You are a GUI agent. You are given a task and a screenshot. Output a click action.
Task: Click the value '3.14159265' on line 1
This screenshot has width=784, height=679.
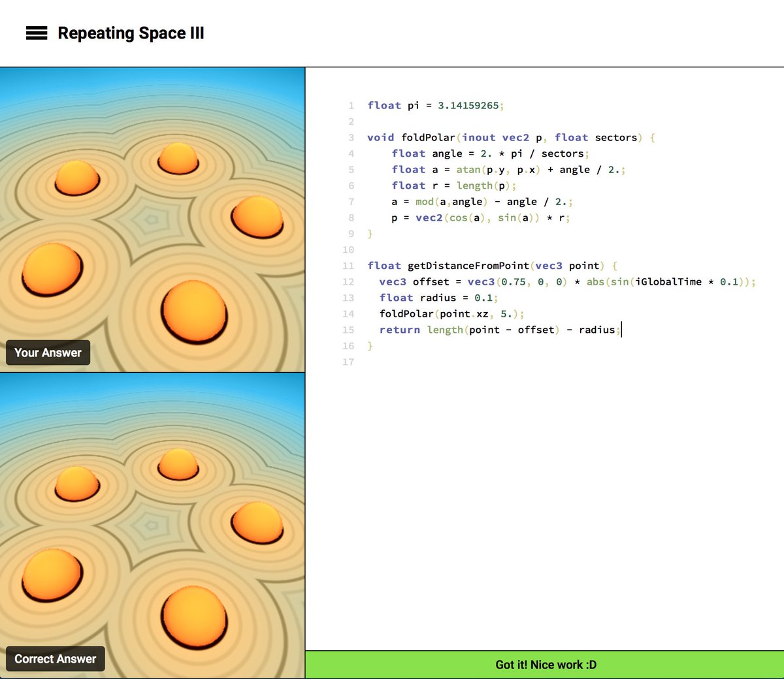pyautogui.click(x=468, y=106)
